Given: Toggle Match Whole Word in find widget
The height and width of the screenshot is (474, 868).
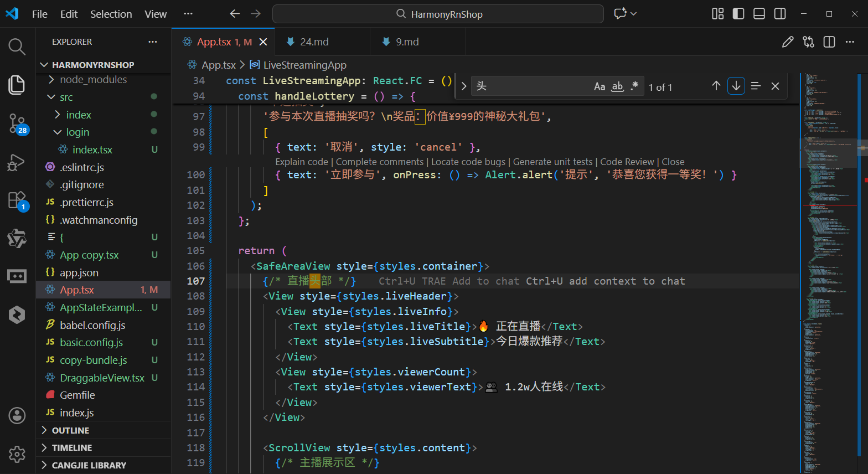Looking at the screenshot, I should click(x=617, y=86).
